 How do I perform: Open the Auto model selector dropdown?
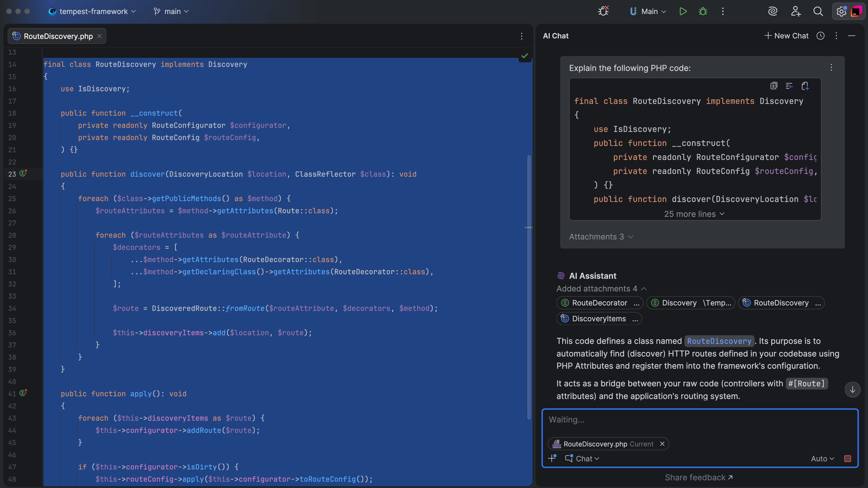pyautogui.click(x=823, y=458)
